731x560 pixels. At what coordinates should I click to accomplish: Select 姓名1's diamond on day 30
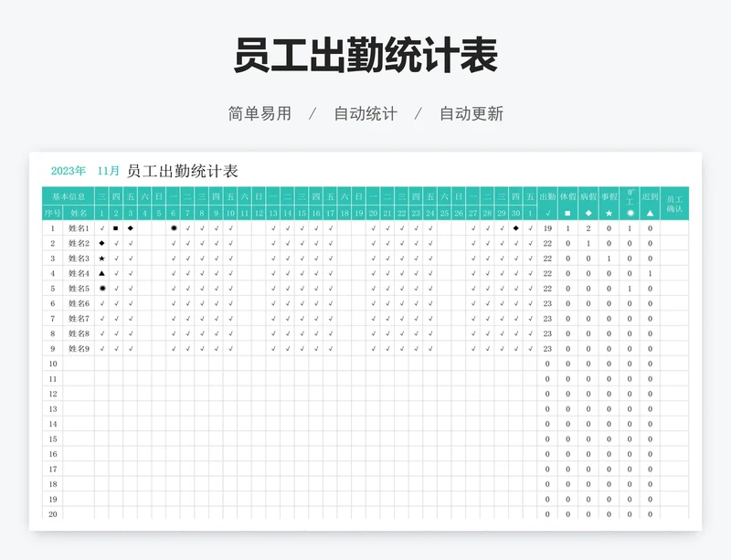click(515, 228)
